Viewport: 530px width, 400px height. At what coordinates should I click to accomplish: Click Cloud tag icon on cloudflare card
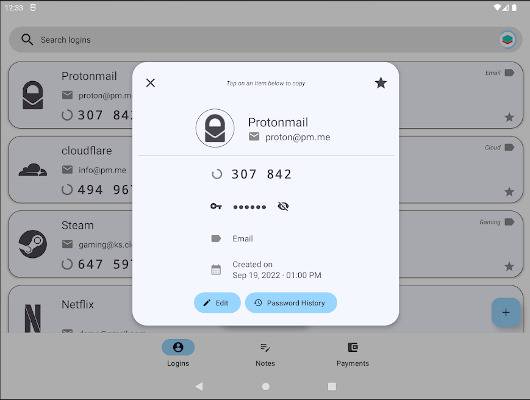click(x=509, y=147)
